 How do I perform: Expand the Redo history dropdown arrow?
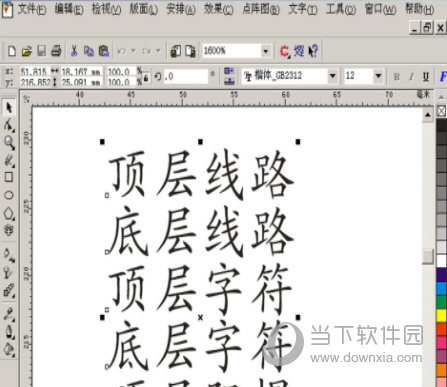[x=158, y=51]
